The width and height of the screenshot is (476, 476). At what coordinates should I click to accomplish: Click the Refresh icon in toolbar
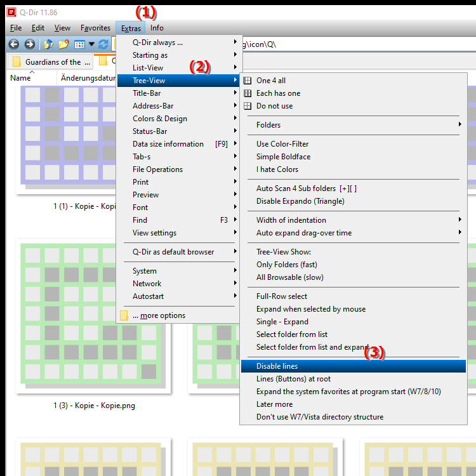[x=103, y=44]
